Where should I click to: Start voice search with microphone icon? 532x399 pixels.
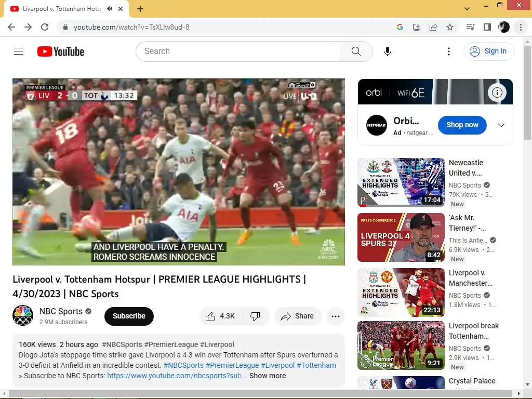[x=387, y=51]
